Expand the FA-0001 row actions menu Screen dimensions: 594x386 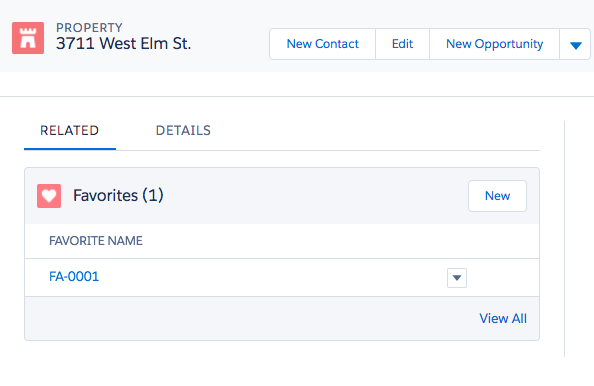457,278
